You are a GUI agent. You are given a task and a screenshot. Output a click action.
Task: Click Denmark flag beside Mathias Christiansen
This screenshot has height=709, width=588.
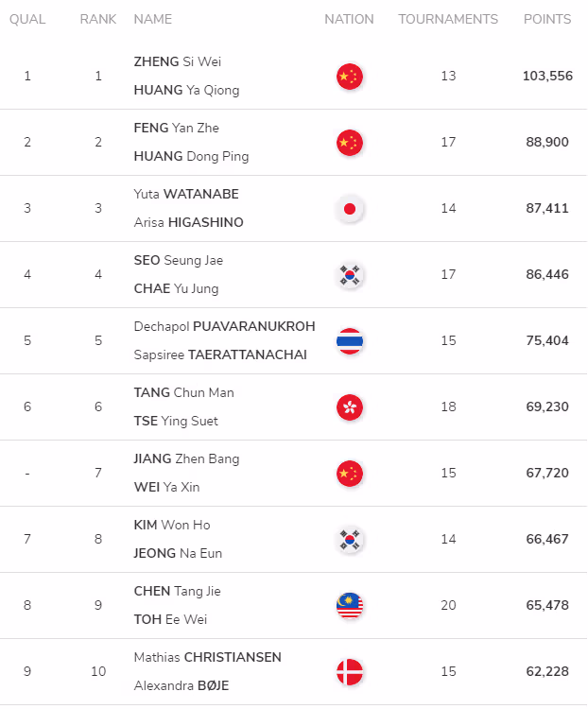point(349,671)
